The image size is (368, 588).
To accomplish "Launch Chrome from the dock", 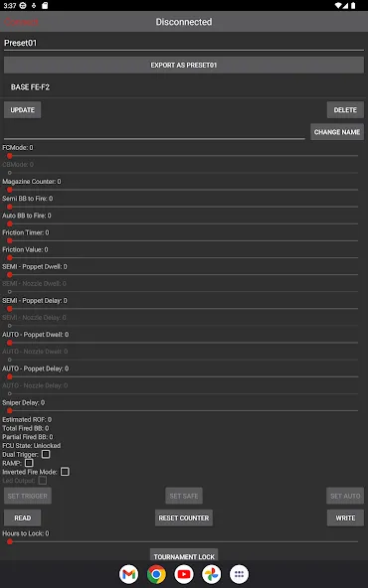I will tap(156, 574).
